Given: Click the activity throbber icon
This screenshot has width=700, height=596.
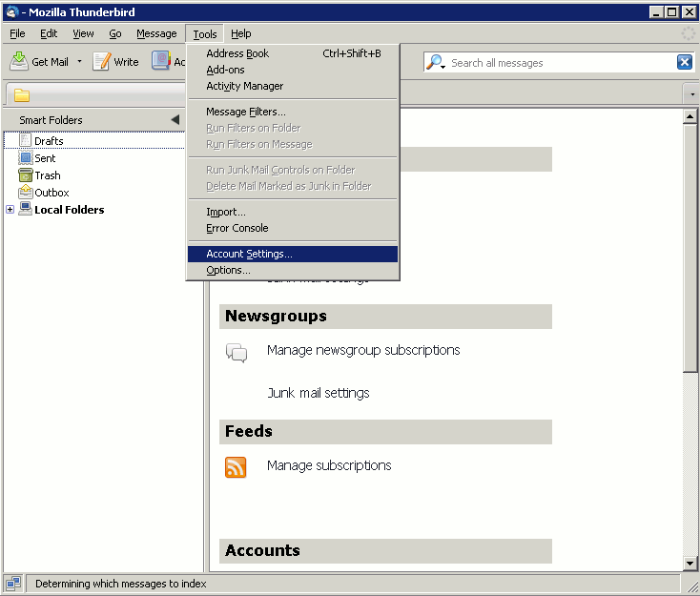Looking at the screenshot, I should point(688,33).
